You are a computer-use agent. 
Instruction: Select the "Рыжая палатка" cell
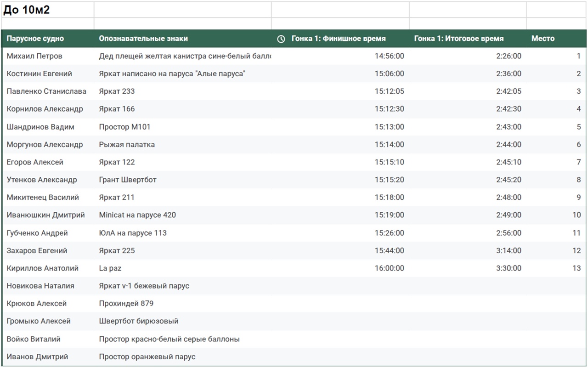point(127,145)
